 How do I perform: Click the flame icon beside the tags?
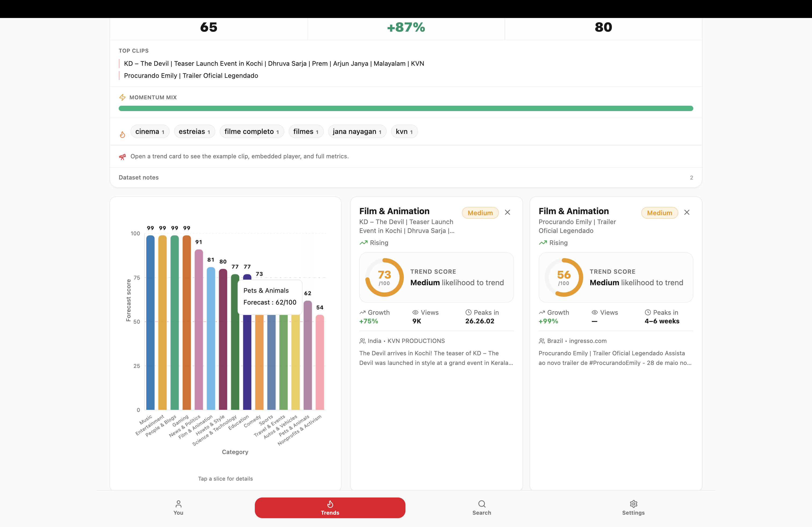[122, 134]
